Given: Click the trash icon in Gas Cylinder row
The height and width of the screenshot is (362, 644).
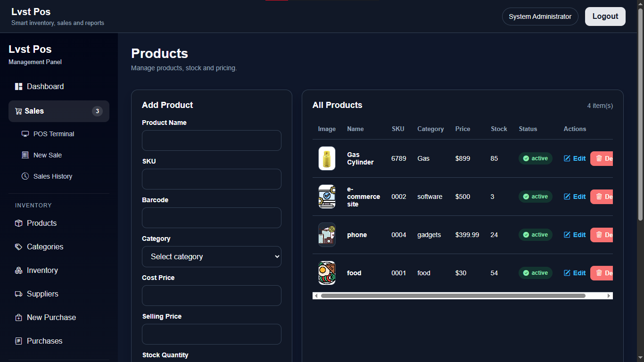Looking at the screenshot, I should click(x=599, y=158).
